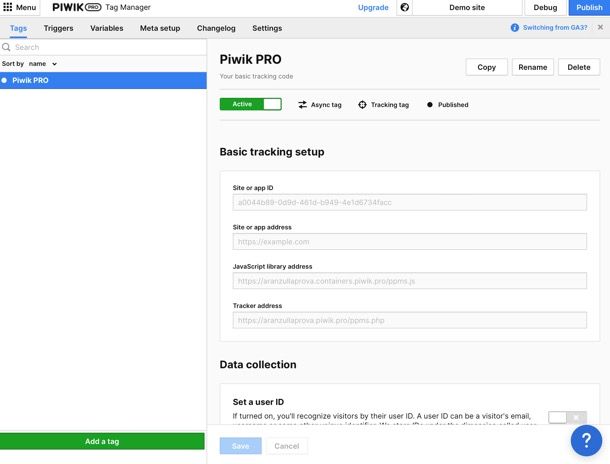The image size is (610, 464).
Task: Switch to the Tags tab
Action: tap(18, 28)
